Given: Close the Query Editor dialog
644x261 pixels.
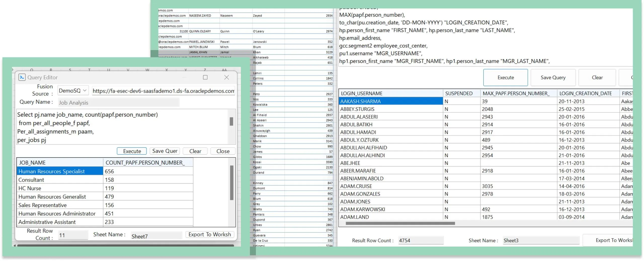Looking at the screenshot, I should (222, 151).
